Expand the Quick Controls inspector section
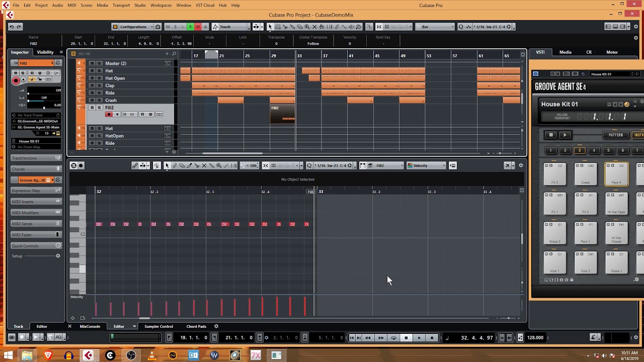Viewport: 644px width, 362px height. 36,246
